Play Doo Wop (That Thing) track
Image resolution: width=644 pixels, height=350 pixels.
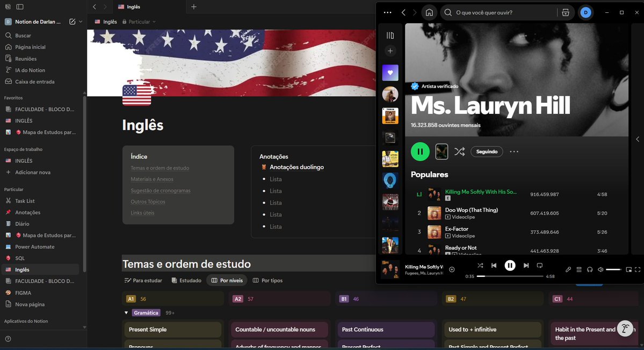(472, 210)
